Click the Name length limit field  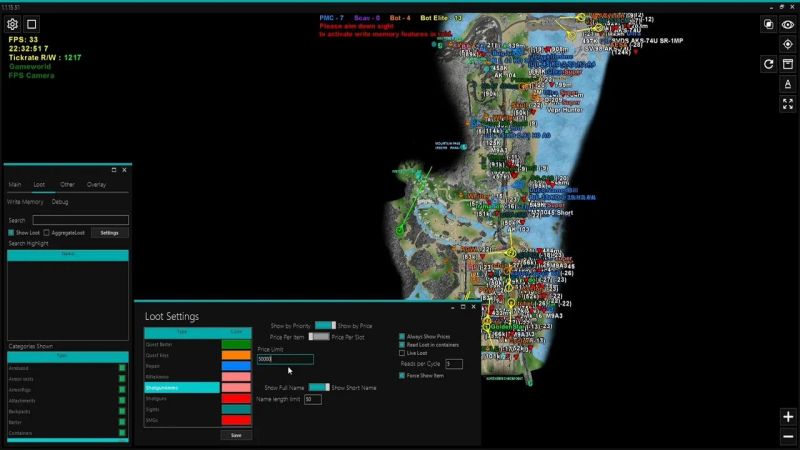[x=313, y=399]
